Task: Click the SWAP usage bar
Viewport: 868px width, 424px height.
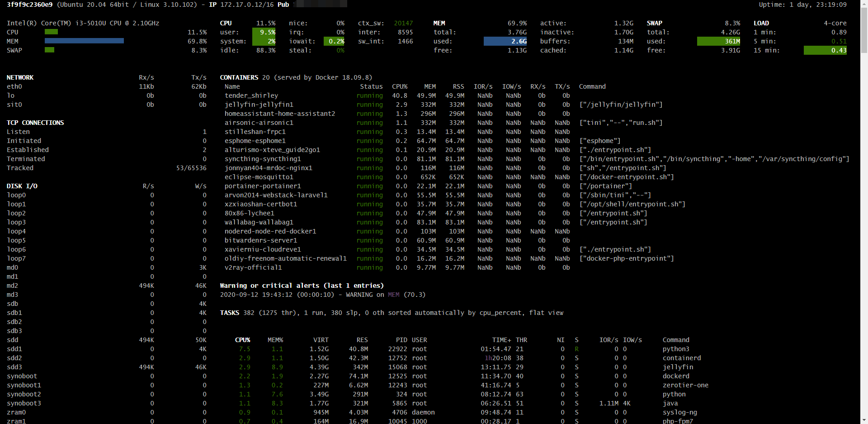Action: [49, 50]
